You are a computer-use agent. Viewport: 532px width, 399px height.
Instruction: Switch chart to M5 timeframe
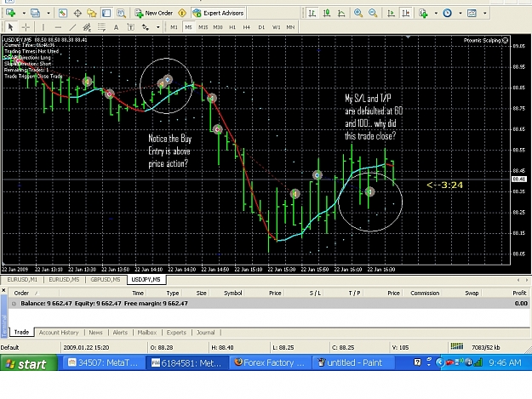point(189,27)
